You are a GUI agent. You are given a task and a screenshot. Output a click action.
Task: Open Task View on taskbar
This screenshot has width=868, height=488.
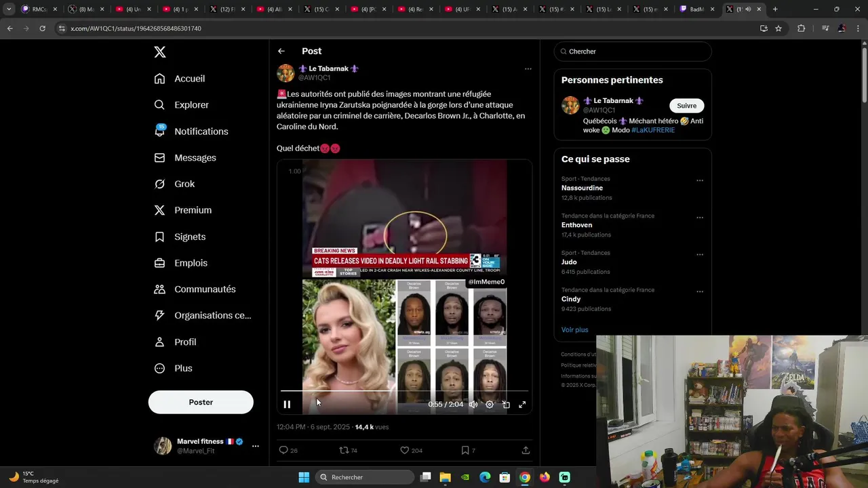[425, 477]
